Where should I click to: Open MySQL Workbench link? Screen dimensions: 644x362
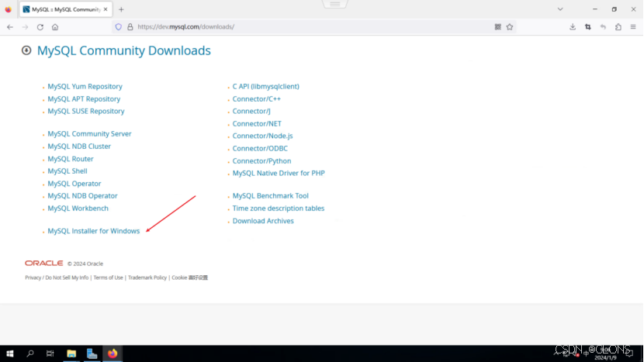[78, 209]
